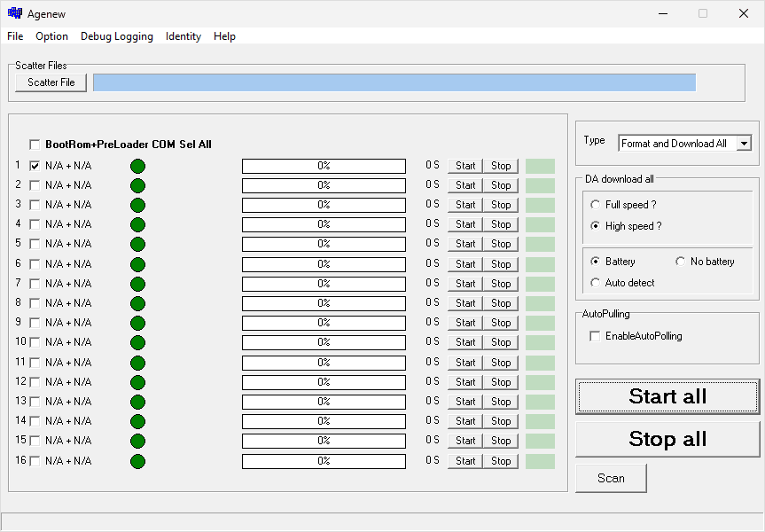Click the green status indicator for row 1
The image size is (765, 532).
(137, 166)
